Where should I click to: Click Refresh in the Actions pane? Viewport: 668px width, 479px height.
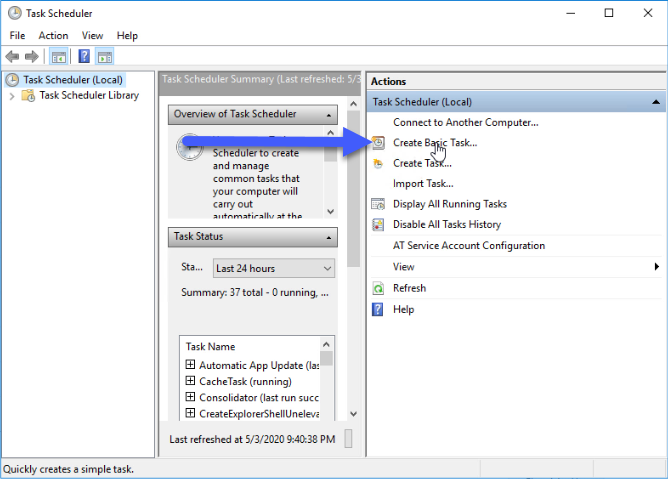click(x=409, y=289)
